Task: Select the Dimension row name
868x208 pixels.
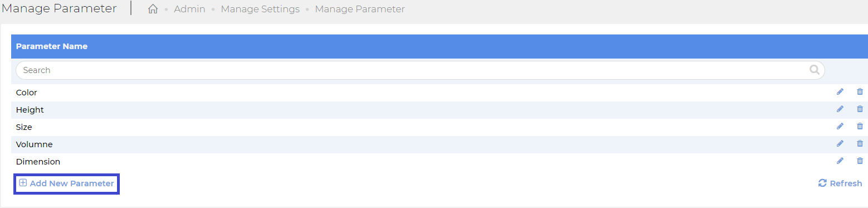Action: 38,162
